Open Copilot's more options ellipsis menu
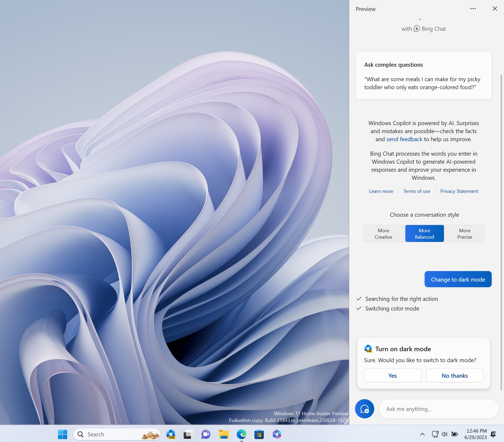Viewport: 504px width, 442px height. 473,9
